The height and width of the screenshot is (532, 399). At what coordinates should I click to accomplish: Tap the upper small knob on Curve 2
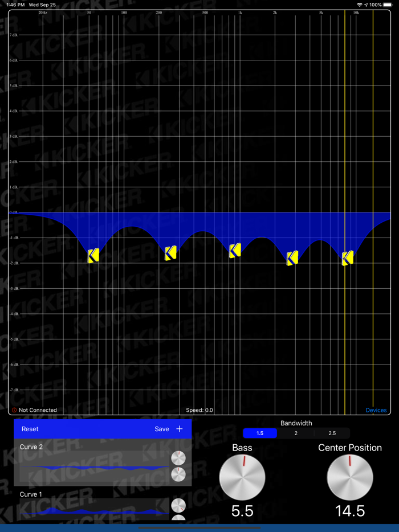[x=178, y=458]
